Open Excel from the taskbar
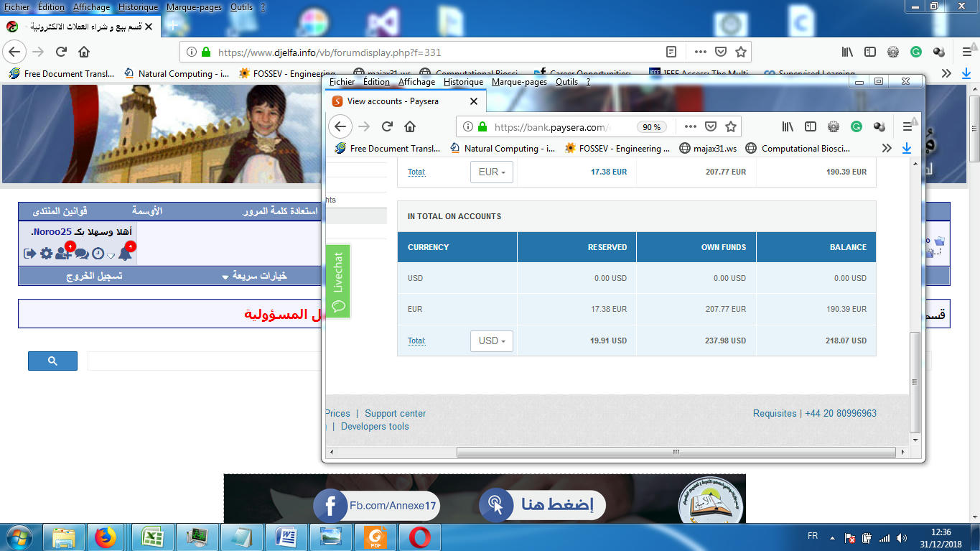Screen dimensions: 980x551 click(x=151, y=537)
